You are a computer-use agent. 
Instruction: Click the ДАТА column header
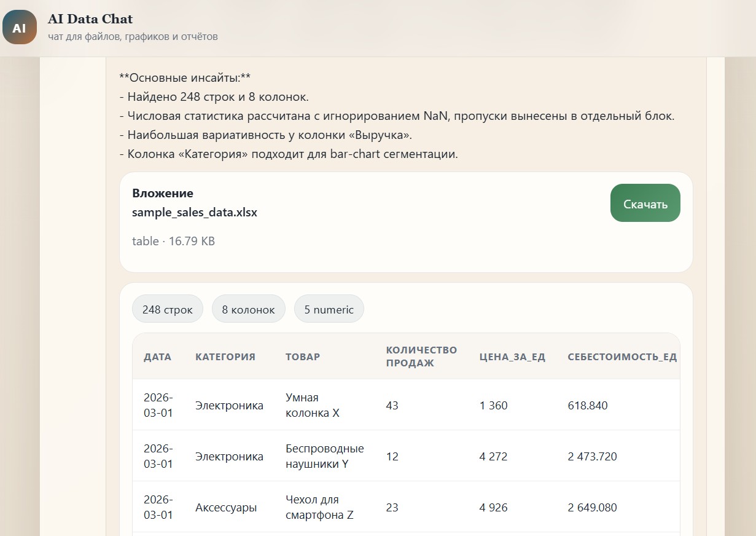(158, 357)
